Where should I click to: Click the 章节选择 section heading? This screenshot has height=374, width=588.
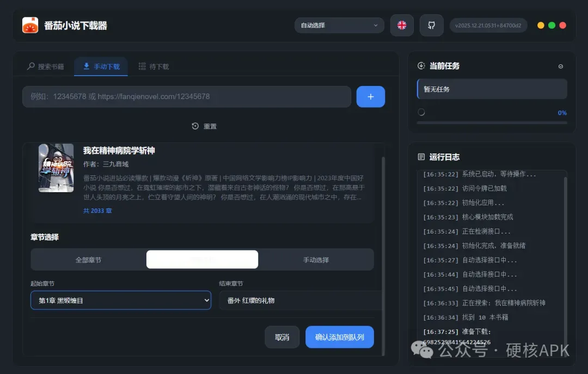45,237
